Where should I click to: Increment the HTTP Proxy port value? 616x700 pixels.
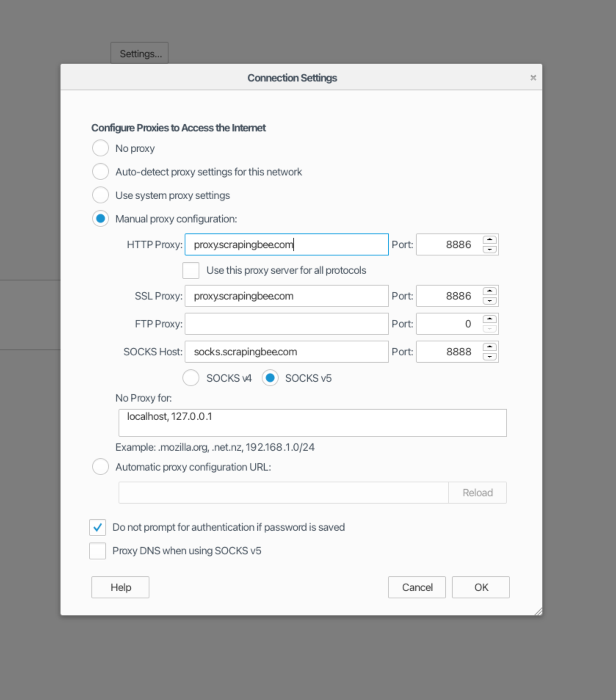[x=489, y=240]
